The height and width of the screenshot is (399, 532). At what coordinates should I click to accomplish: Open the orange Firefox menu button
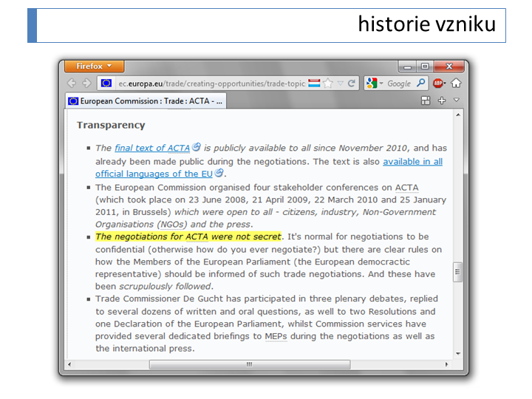94,66
